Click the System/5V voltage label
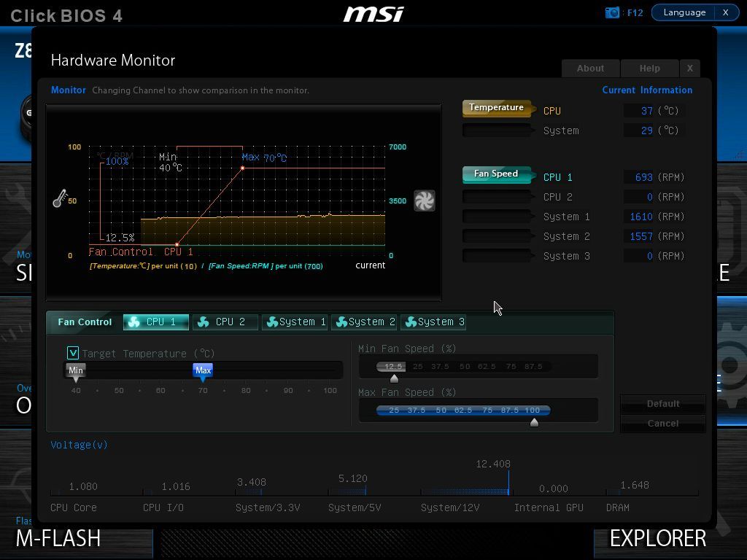 (355, 507)
